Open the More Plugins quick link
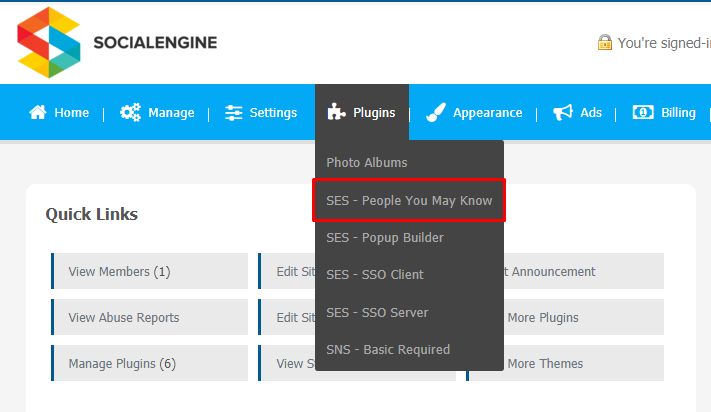The width and height of the screenshot is (711, 412). pyautogui.click(x=584, y=317)
